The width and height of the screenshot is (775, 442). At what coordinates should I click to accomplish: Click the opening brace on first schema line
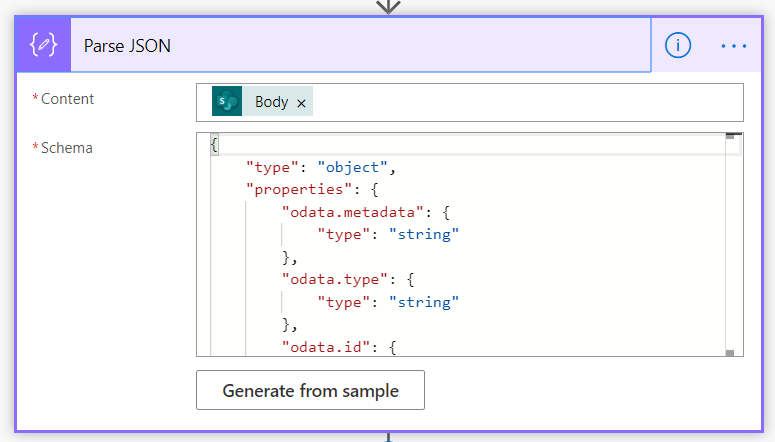214,144
